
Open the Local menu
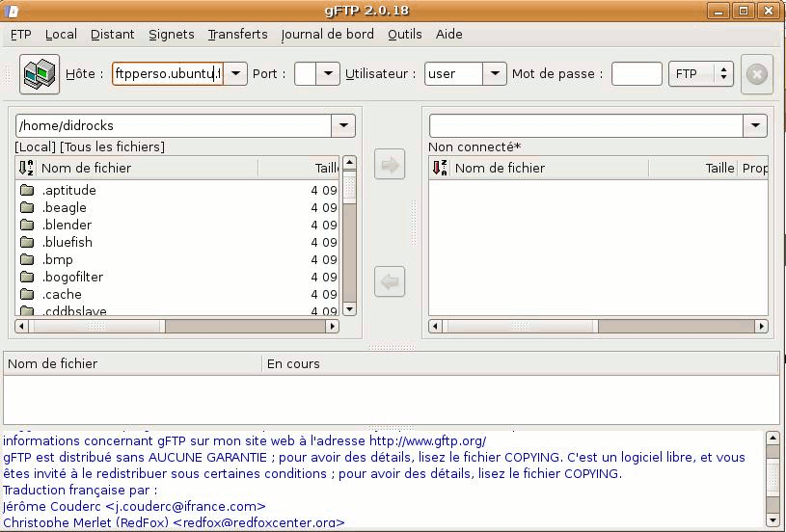coord(61,34)
